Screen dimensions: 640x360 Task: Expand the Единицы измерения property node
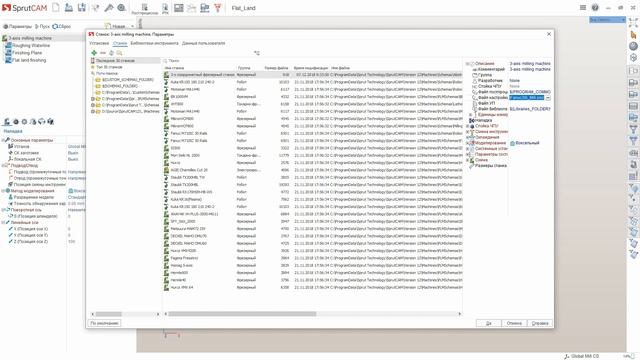tap(471, 115)
